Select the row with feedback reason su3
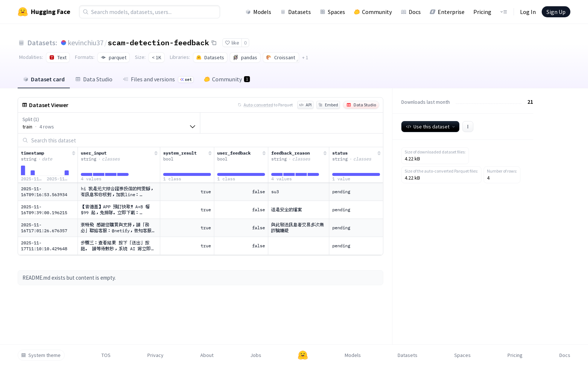This screenshot has height=368, width=588. click(x=200, y=192)
